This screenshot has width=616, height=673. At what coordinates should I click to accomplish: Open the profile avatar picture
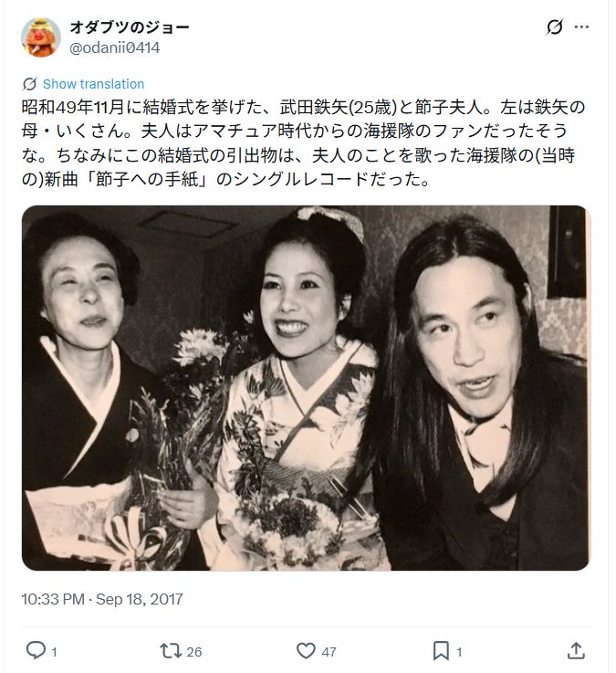41,37
